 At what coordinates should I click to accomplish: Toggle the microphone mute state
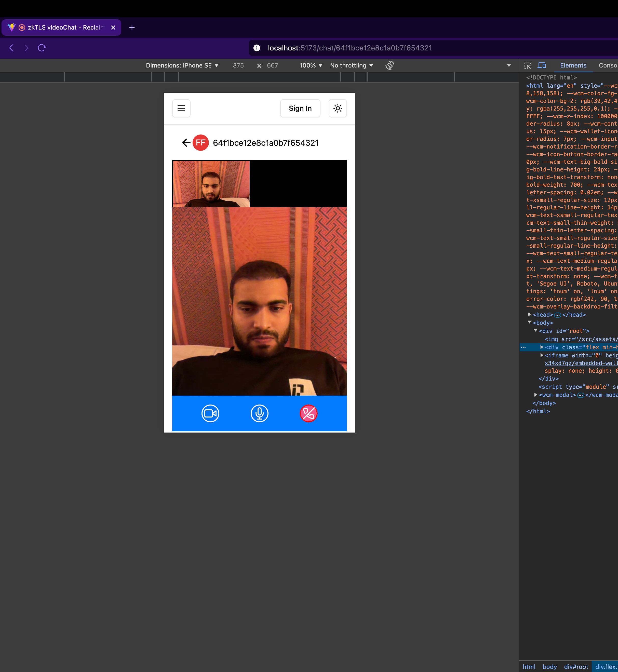point(259,413)
